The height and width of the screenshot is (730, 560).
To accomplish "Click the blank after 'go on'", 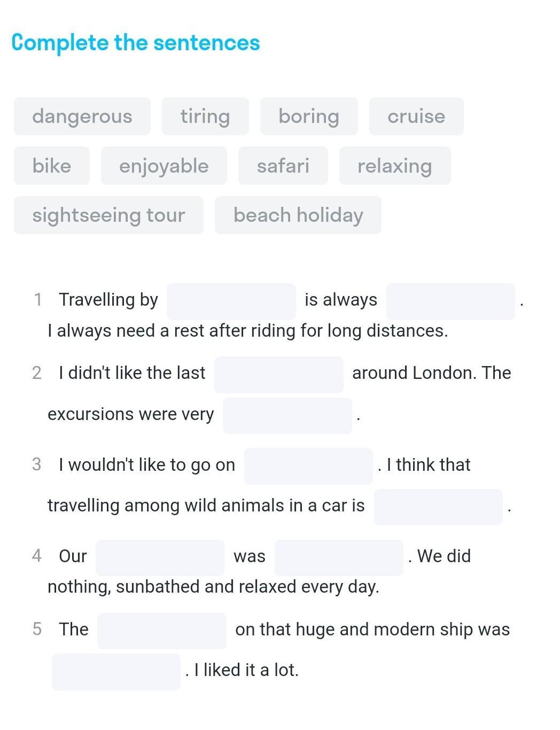I will (308, 466).
